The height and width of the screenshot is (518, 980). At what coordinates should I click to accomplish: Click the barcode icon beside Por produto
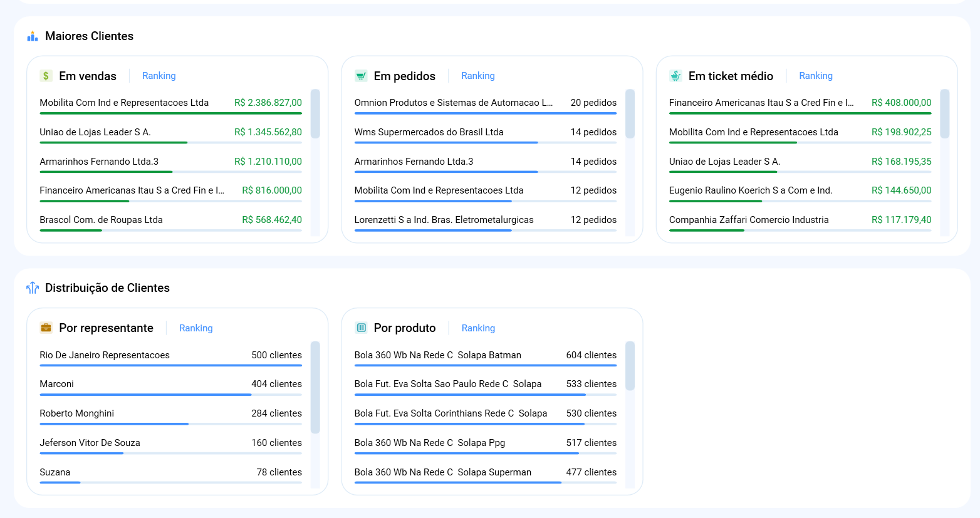(361, 328)
